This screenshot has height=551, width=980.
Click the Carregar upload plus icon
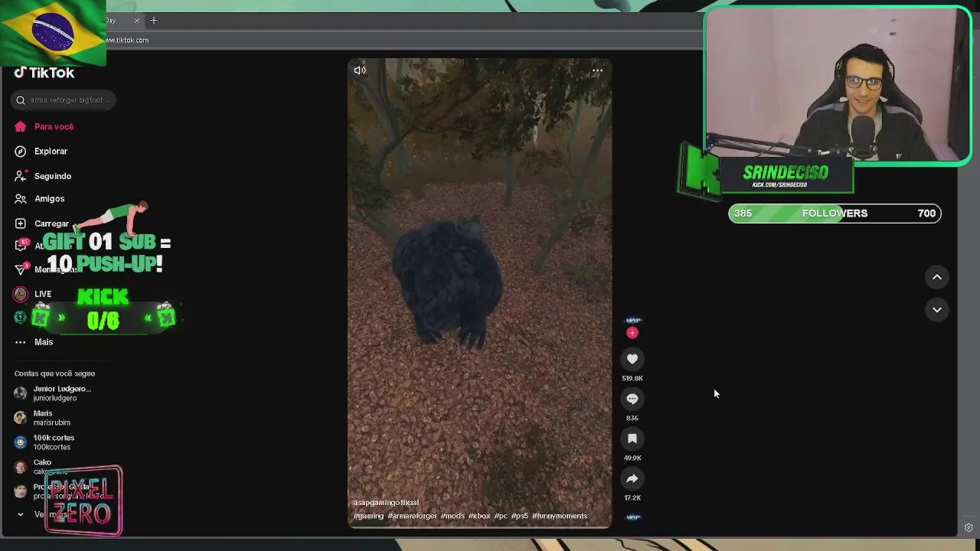point(21,223)
